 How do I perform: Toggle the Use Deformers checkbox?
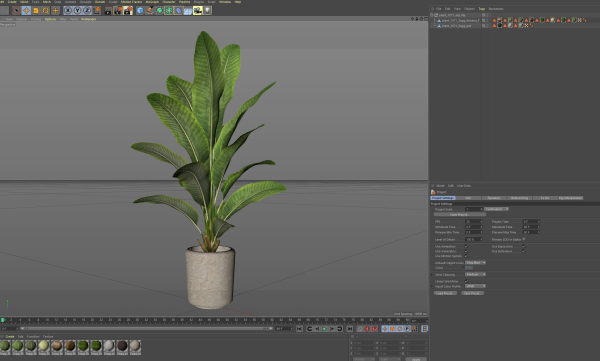pyautogui.click(x=523, y=251)
